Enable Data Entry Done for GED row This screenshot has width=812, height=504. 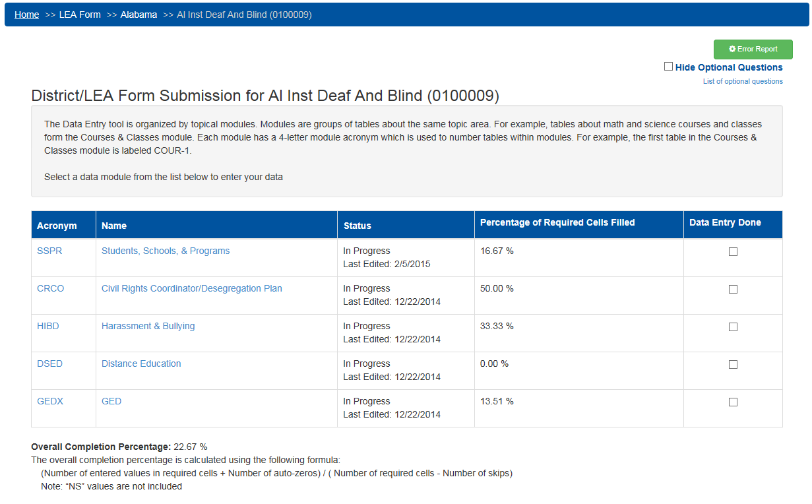(x=733, y=402)
